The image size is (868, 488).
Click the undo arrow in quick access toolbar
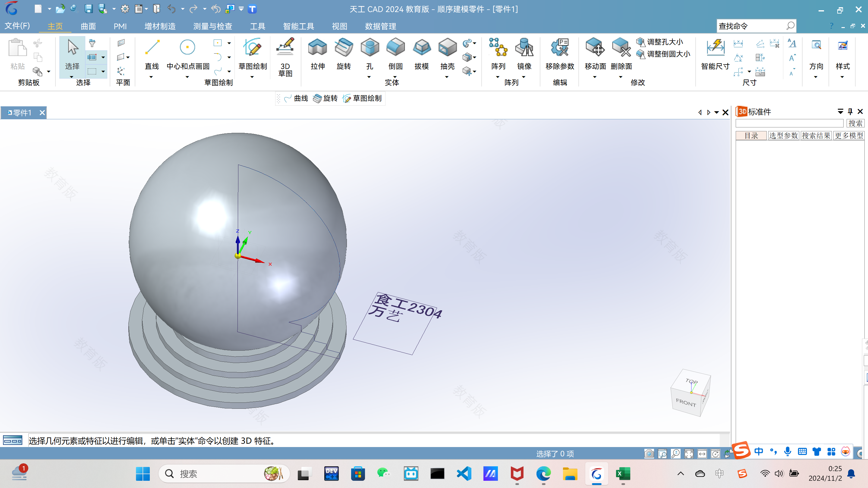click(171, 9)
